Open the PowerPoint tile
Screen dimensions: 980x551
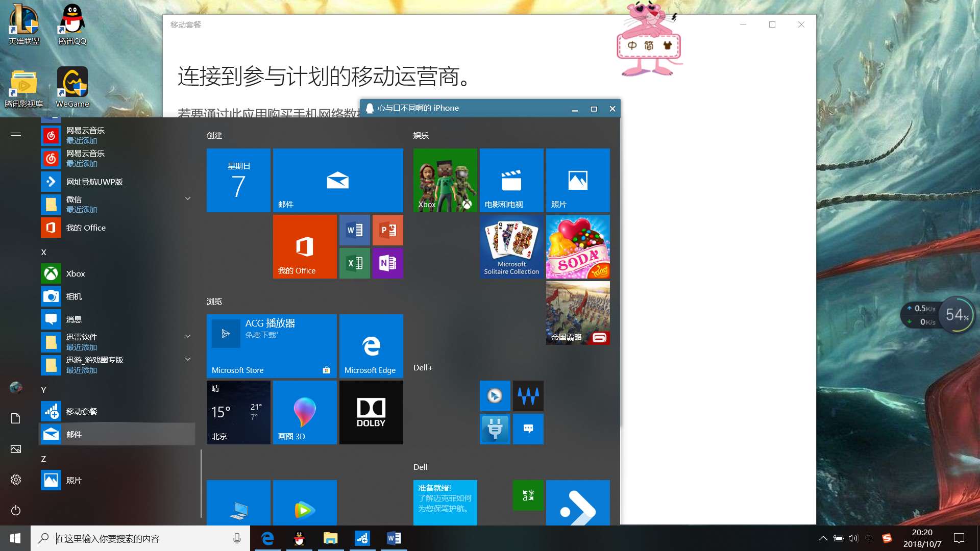point(388,230)
